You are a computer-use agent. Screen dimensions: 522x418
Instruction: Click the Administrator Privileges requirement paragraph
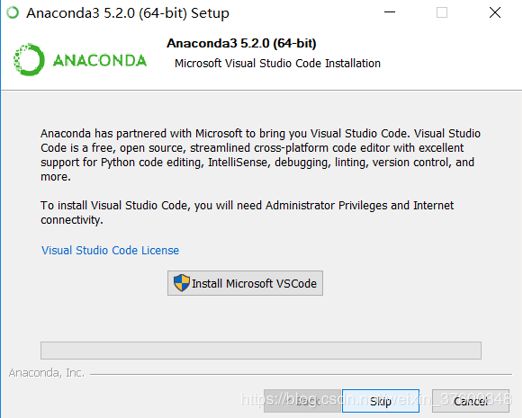click(x=247, y=212)
